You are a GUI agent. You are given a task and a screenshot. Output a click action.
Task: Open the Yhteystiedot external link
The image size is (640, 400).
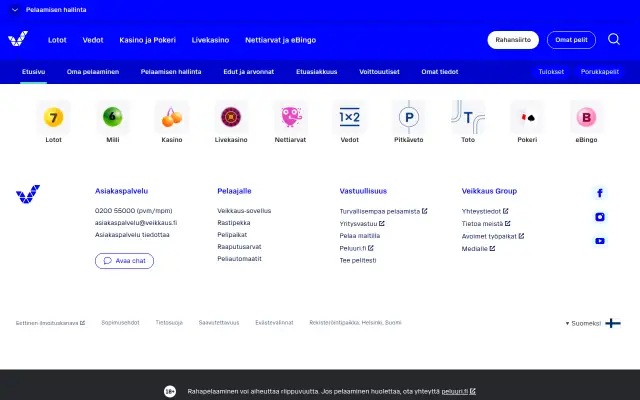(x=485, y=211)
